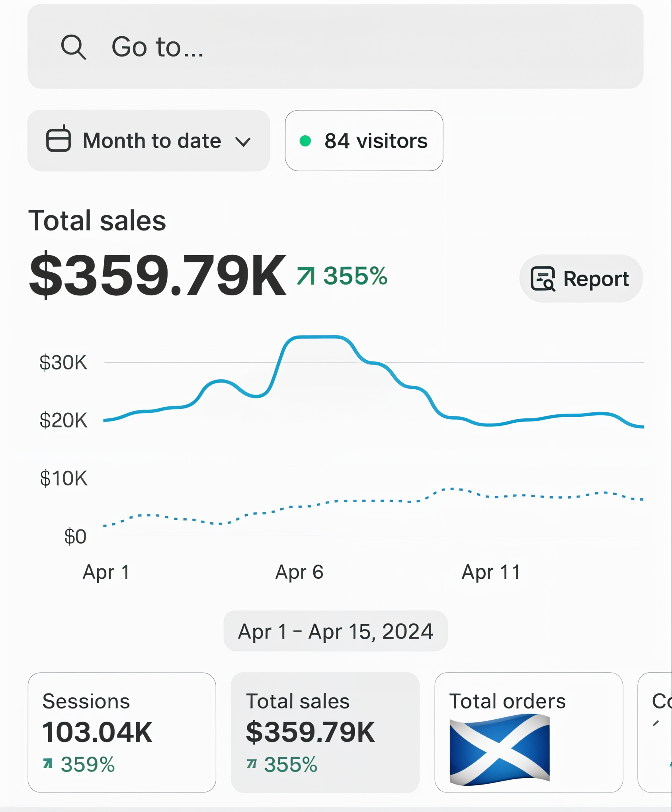This screenshot has height=812, width=672.
Task: Select the Apr 1 – Apr 15, 2024 range pill
Action: (336, 631)
